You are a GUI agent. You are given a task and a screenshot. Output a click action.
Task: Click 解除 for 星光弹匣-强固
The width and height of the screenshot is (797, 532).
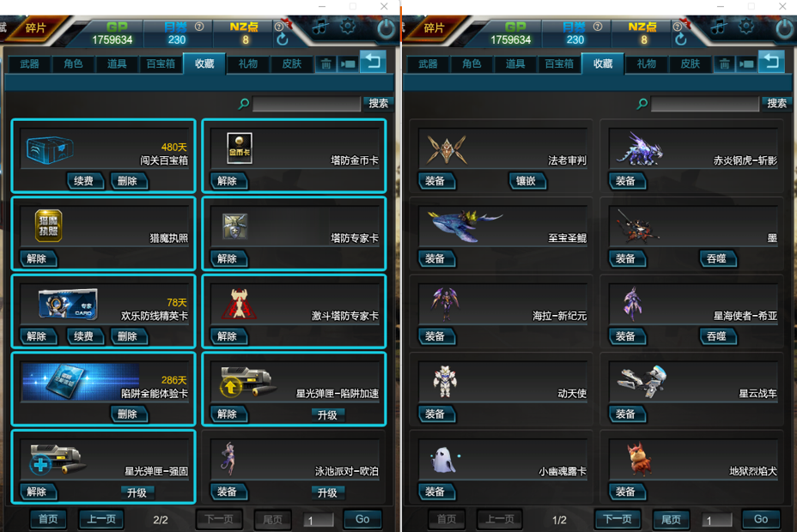(x=37, y=492)
